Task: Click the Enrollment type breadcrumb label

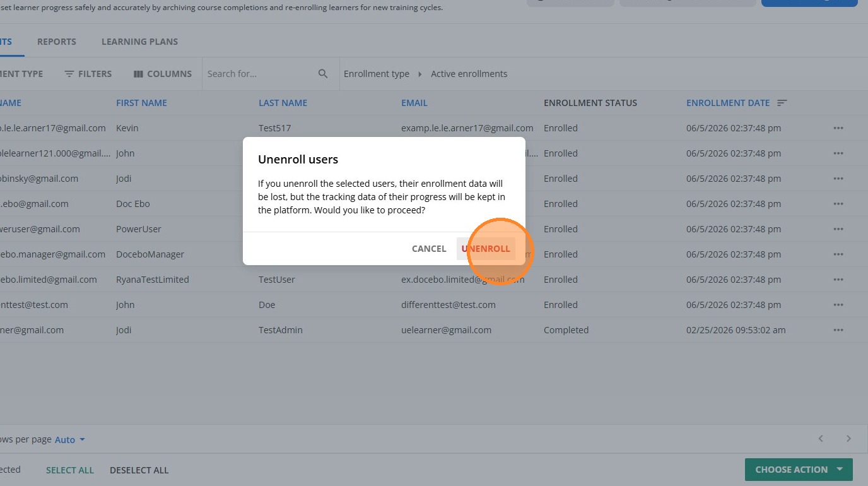Action: 377,74
